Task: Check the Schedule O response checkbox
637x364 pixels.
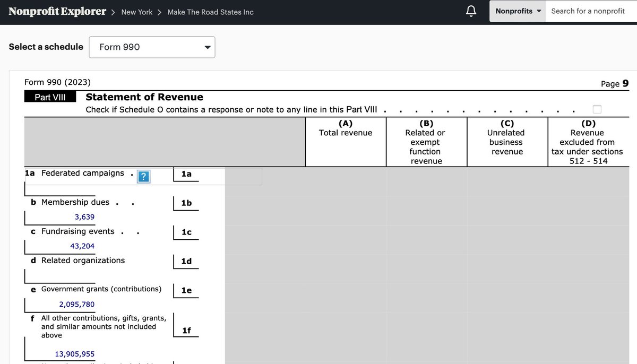Action: click(597, 109)
